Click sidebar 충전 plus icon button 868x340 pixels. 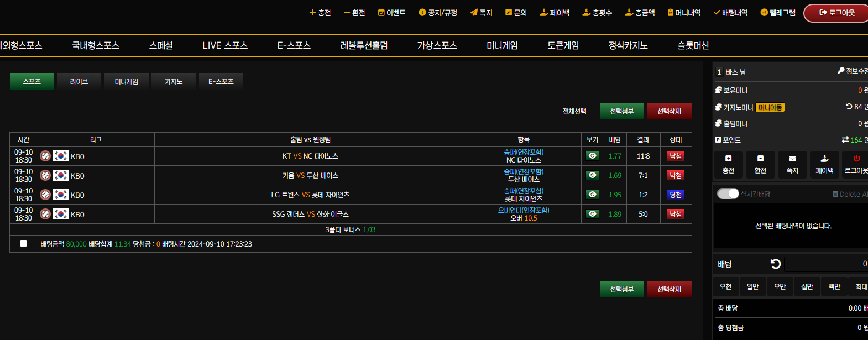(728, 164)
